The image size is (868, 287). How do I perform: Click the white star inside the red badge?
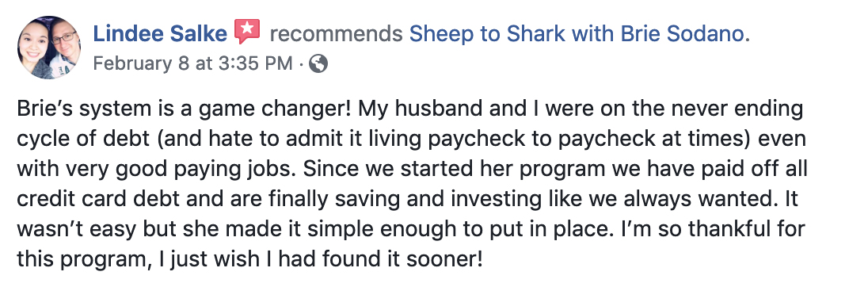tap(247, 29)
